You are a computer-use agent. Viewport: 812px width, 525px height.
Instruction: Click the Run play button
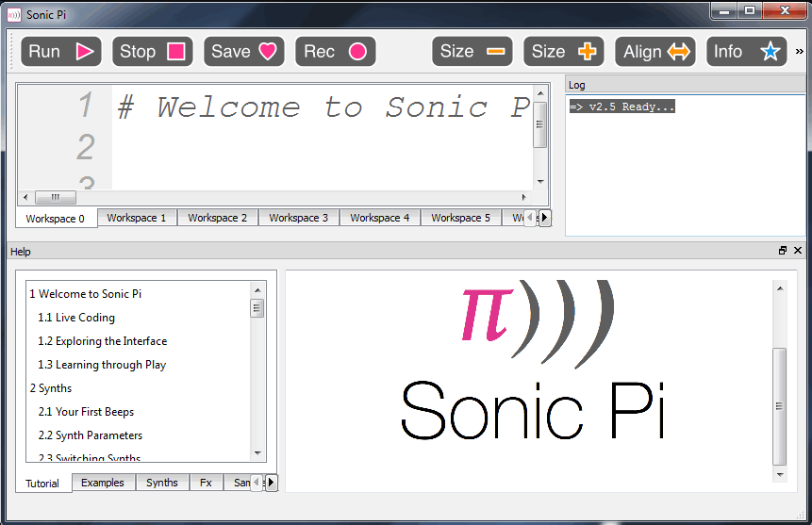(x=61, y=51)
